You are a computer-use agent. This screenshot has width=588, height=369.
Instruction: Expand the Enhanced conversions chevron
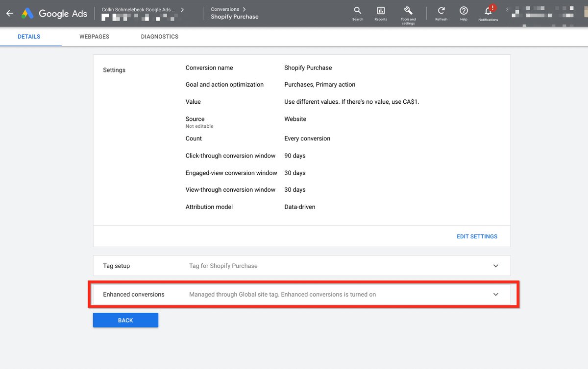[496, 295]
